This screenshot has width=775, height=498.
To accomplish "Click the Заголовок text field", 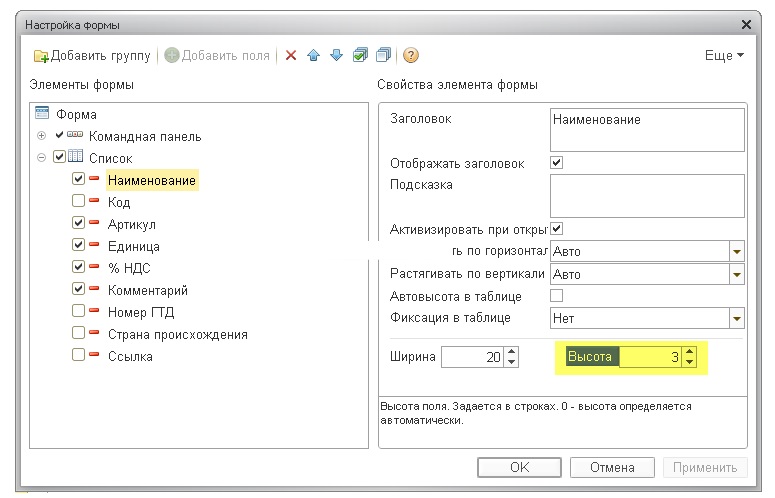I will coord(647,130).
